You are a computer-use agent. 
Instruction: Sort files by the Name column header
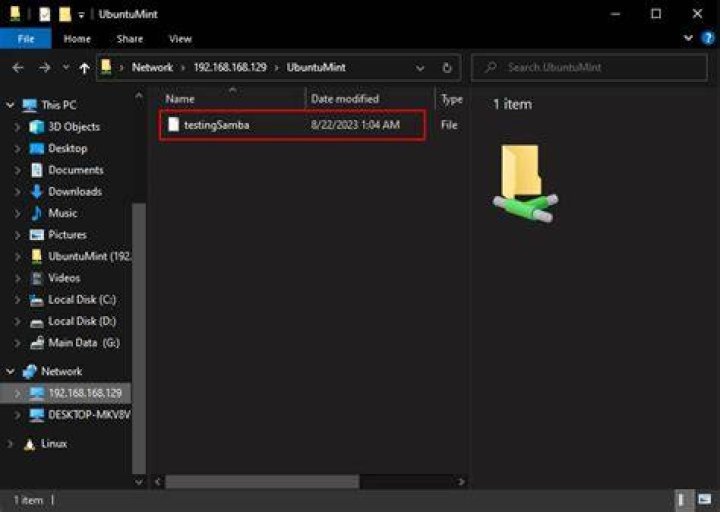[180, 99]
